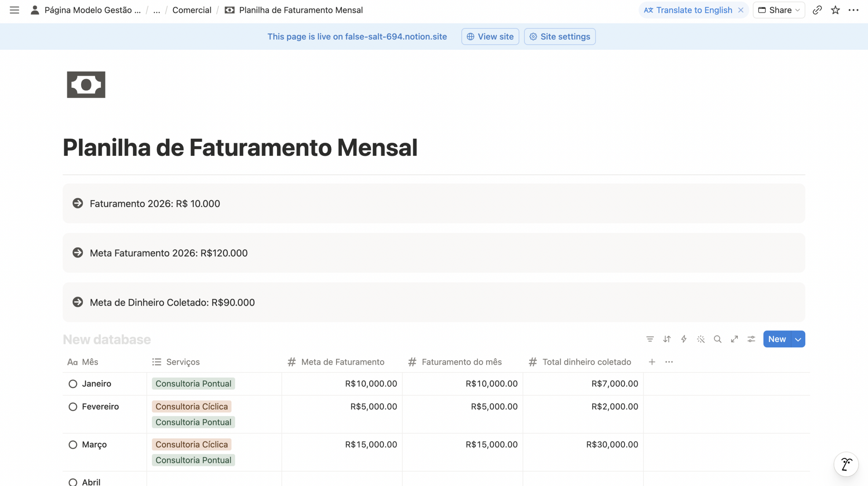This screenshot has height=486, width=868.
Task: Open the Mês column header menu
Action: pos(105,362)
